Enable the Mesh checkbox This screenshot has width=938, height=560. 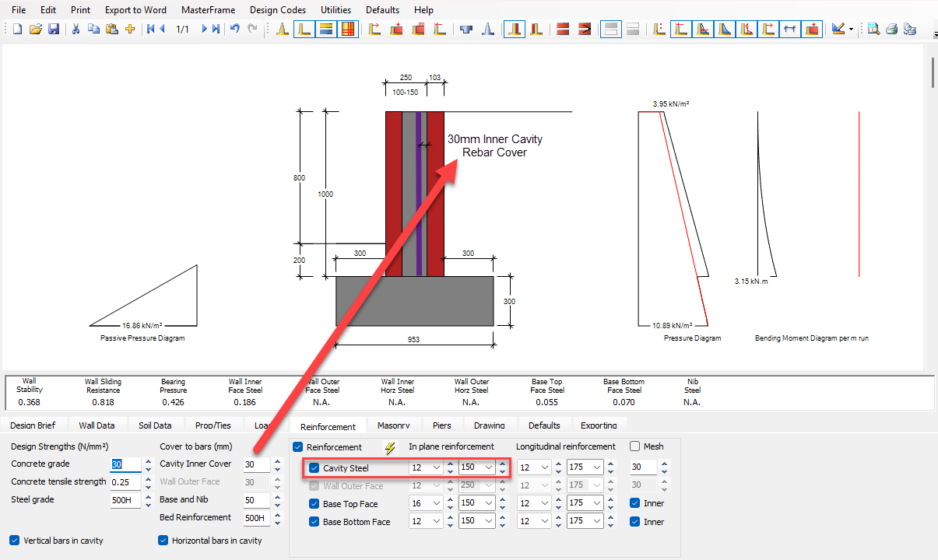(635, 446)
